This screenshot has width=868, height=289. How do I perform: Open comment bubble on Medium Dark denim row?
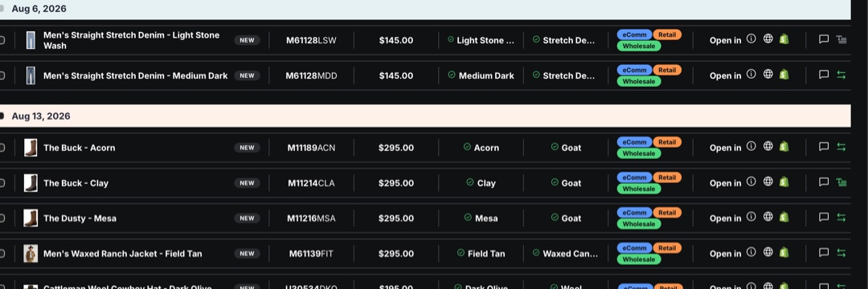click(x=824, y=75)
